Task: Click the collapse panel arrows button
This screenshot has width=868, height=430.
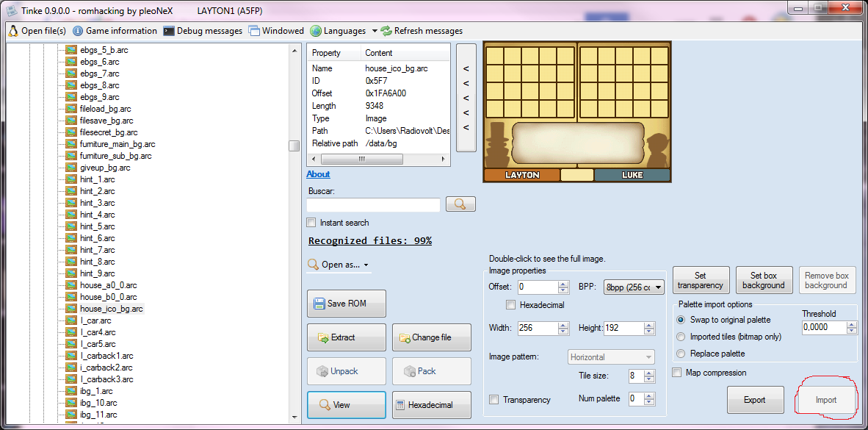Action: point(466,98)
